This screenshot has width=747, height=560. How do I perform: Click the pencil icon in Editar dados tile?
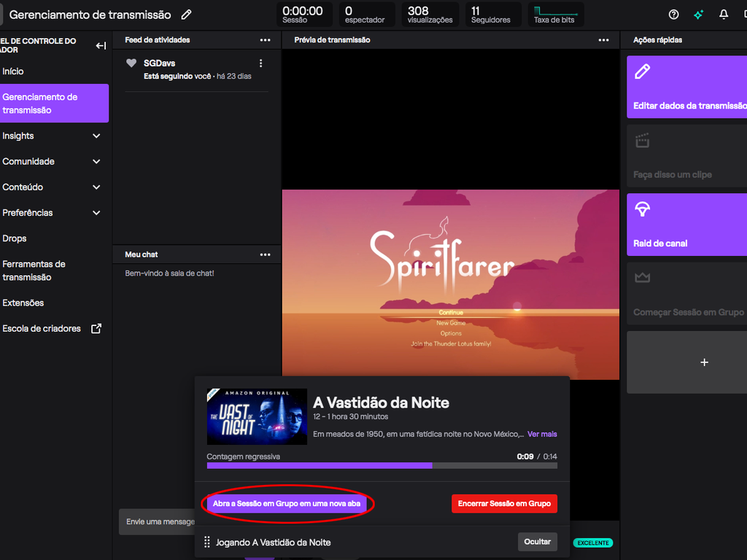tap(642, 71)
